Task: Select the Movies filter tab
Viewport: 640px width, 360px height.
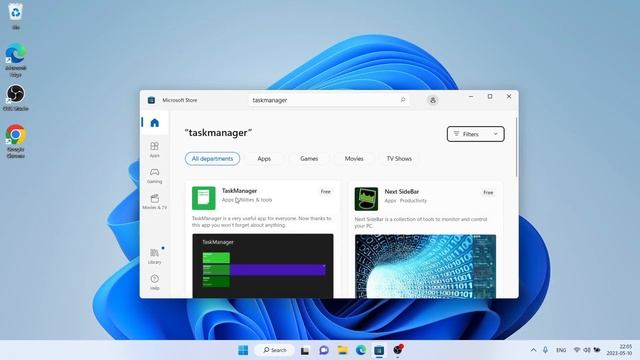Action: pyautogui.click(x=354, y=158)
